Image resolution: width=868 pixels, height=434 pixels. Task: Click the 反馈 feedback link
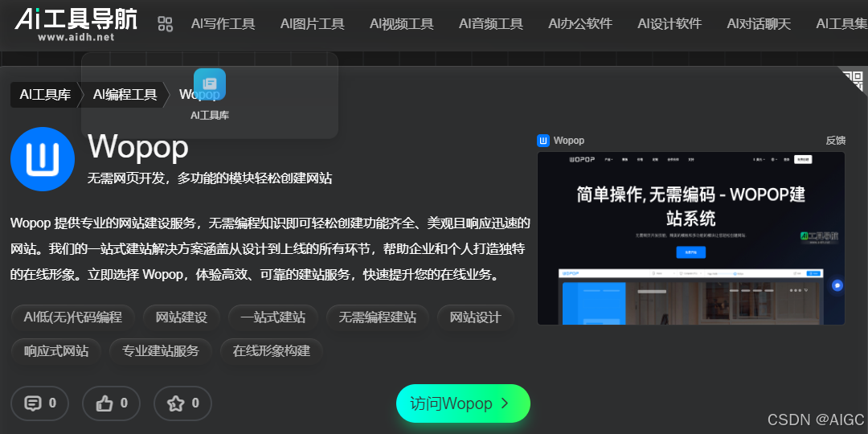(x=836, y=141)
